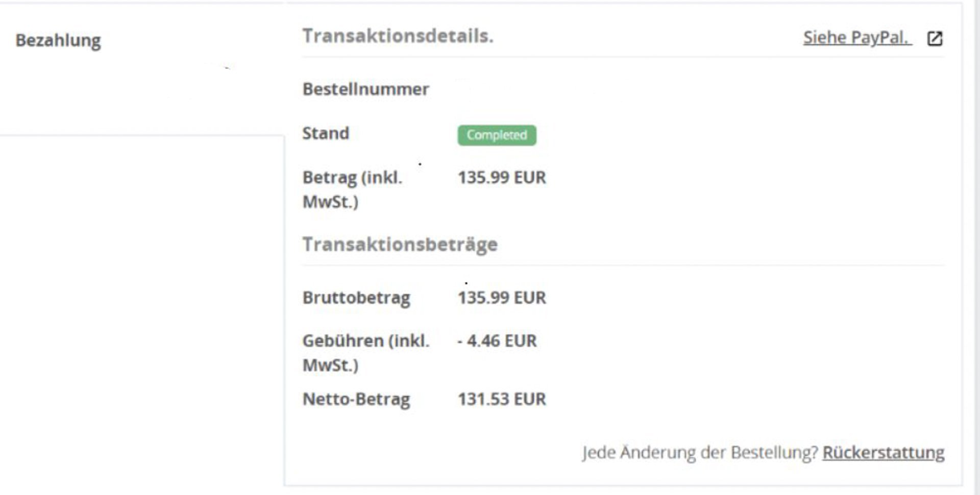Click the Transaktionsdetails heading
This screenshot has height=495, width=980.
(x=398, y=36)
